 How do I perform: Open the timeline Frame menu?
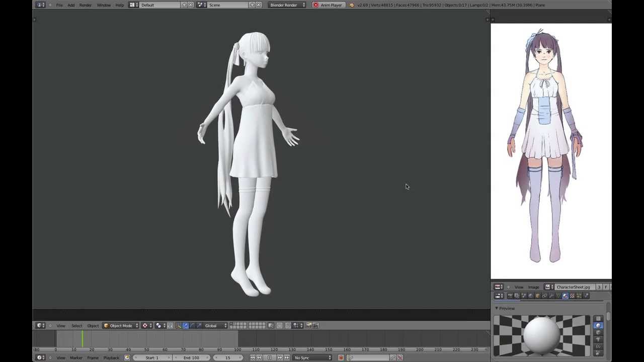click(x=93, y=357)
